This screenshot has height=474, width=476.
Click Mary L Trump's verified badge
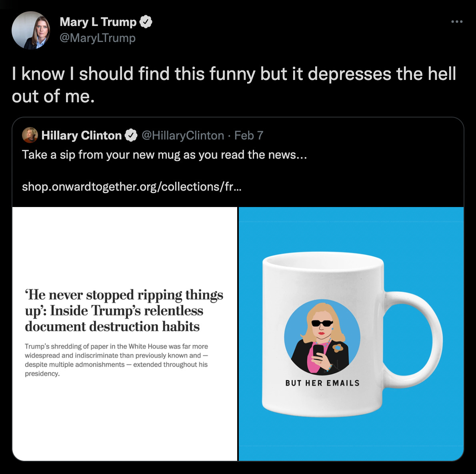(146, 22)
